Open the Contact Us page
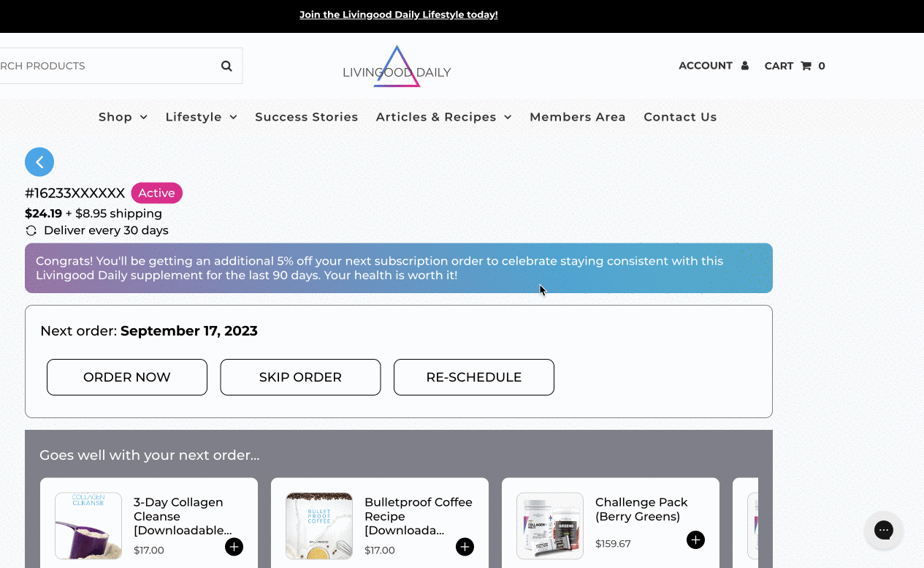 coord(680,117)
